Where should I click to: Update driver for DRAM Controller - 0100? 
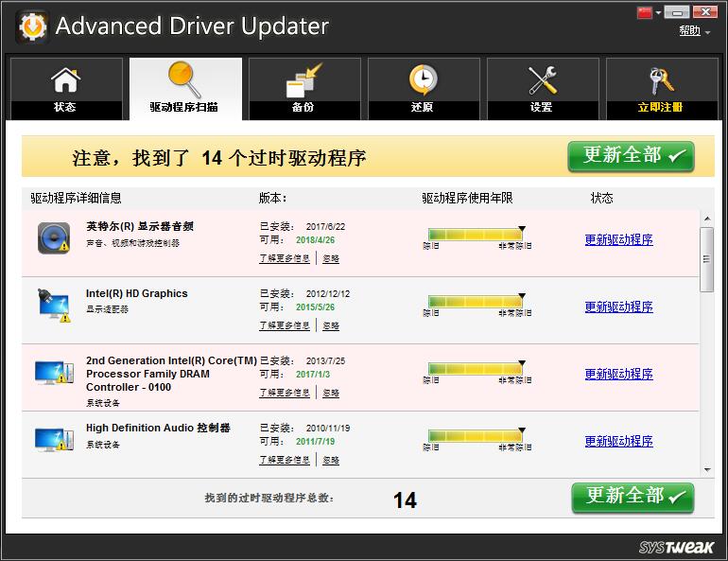(619, 374)
